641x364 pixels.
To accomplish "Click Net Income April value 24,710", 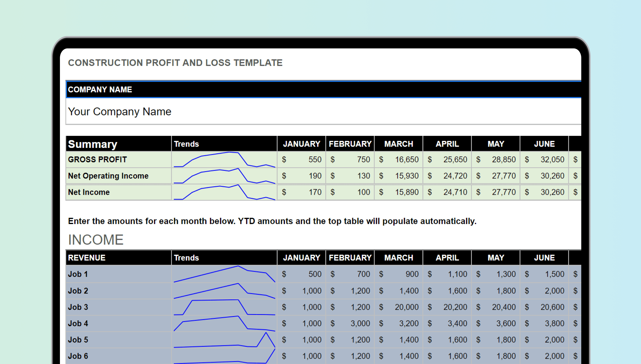I will (x=447, y=192).
